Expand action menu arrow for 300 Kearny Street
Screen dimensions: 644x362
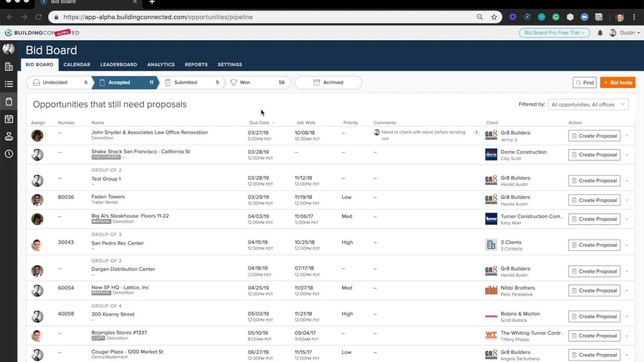[627, 317]
